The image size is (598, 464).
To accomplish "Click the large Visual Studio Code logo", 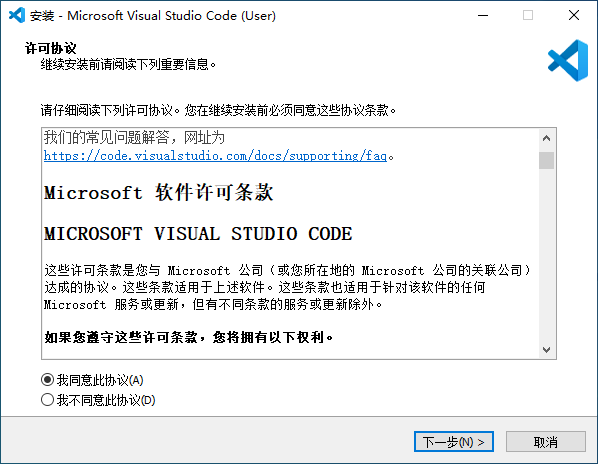I will (x=568, y=60).
